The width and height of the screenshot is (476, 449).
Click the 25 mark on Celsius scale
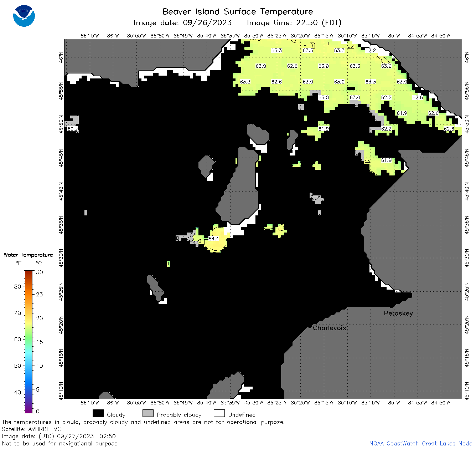40,294
